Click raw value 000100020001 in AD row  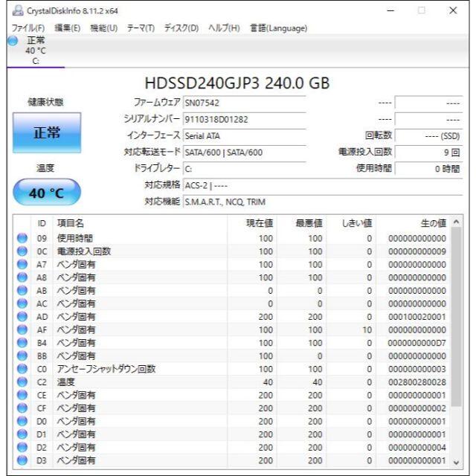click(x=417, y=317)
